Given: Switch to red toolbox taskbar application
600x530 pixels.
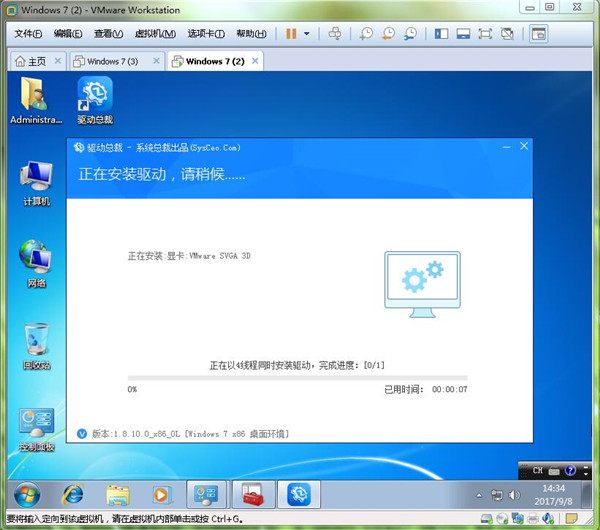Looking at the screenshot, I should [x=253, y=494].
